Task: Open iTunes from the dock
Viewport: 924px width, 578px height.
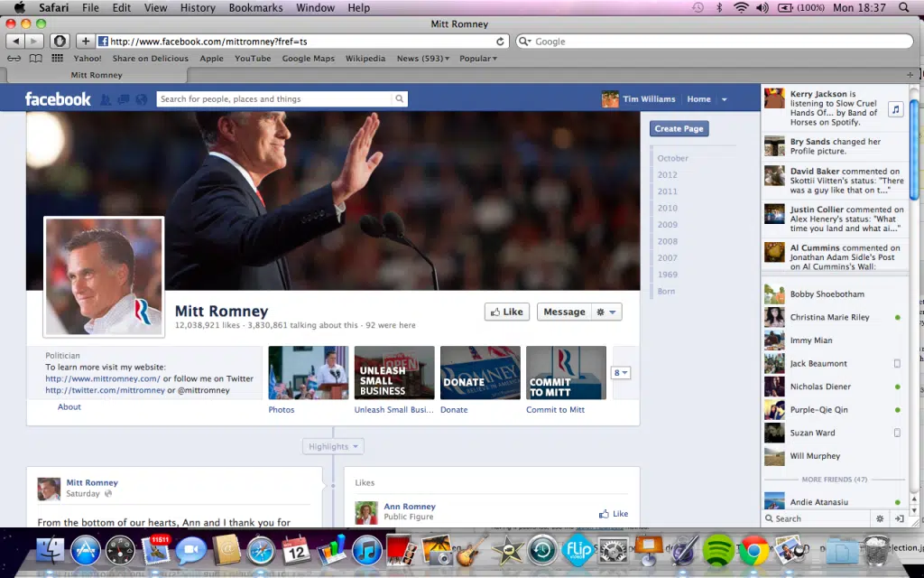Action: point(366,552)
